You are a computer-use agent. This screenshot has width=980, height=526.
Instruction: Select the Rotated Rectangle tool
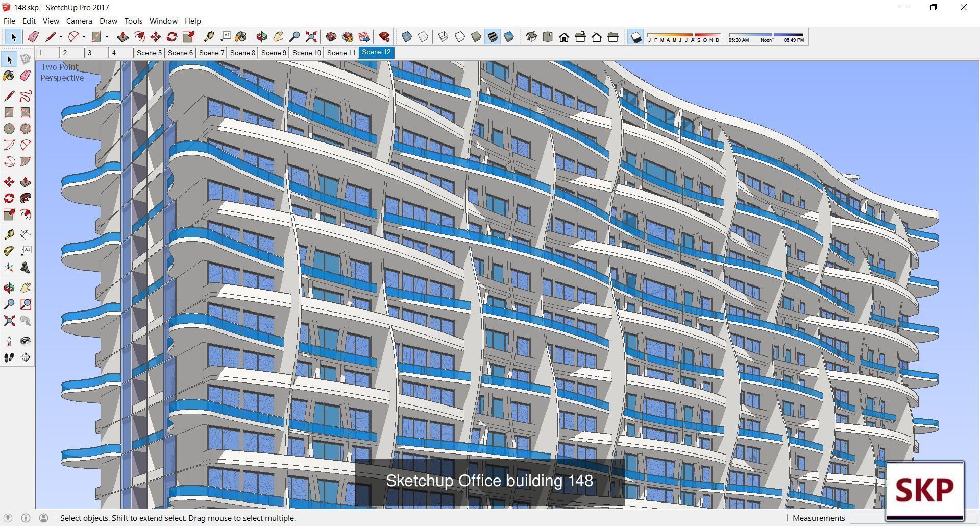tap(26, 112)
